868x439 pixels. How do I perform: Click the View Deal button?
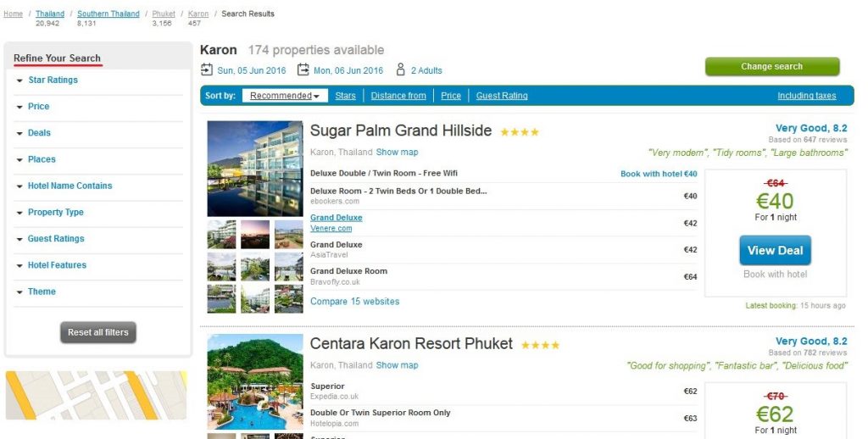775,251
